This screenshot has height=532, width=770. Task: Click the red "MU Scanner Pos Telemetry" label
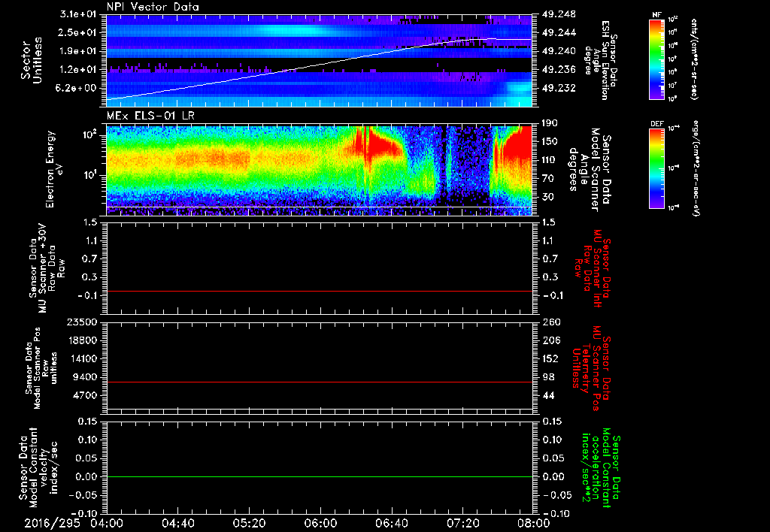pyautogui.click(x=591, y=368)
